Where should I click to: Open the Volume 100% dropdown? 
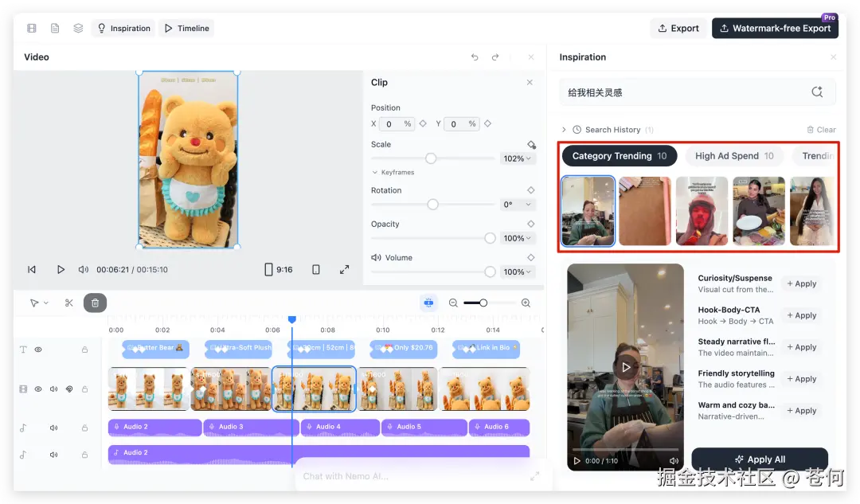click(517, 272)
